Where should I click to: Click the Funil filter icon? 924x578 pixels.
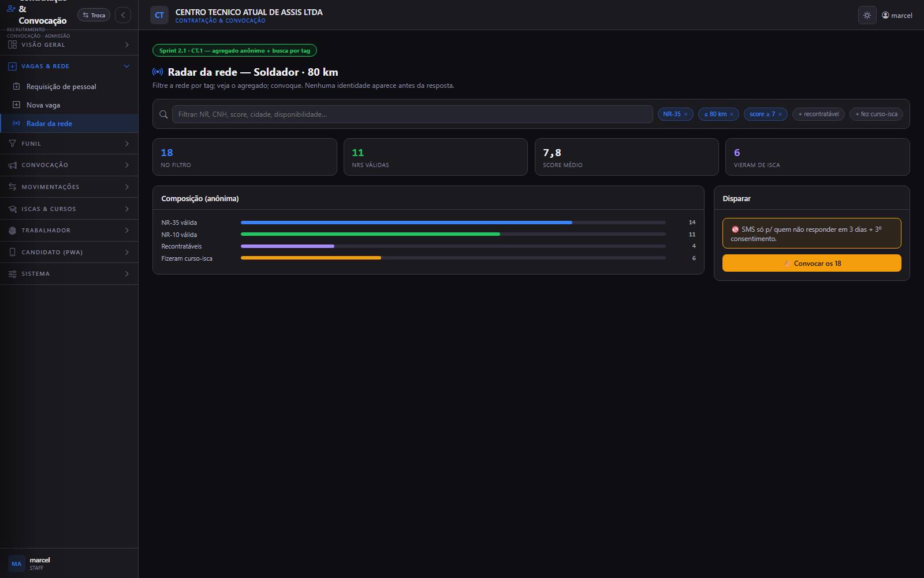[x=13, y=143]
